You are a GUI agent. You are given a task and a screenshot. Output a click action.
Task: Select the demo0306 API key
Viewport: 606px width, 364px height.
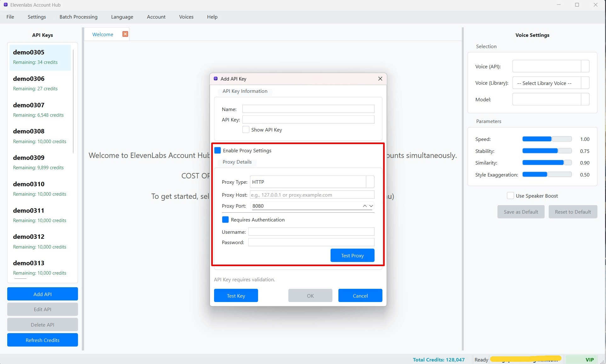point(40,83)
